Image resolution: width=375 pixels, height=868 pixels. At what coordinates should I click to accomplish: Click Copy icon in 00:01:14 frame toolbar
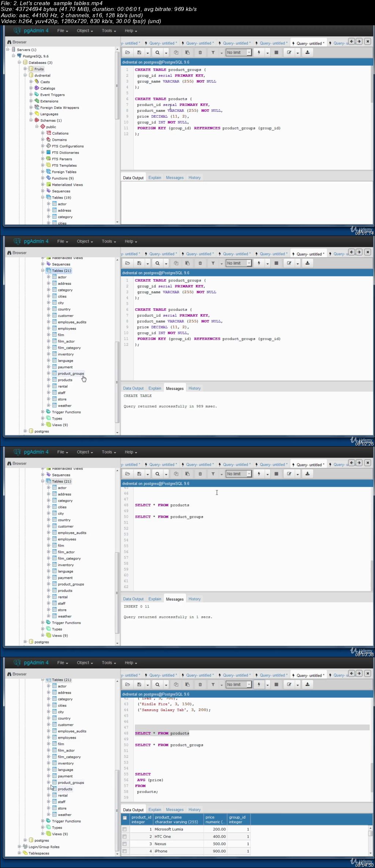tap(176, 52)
